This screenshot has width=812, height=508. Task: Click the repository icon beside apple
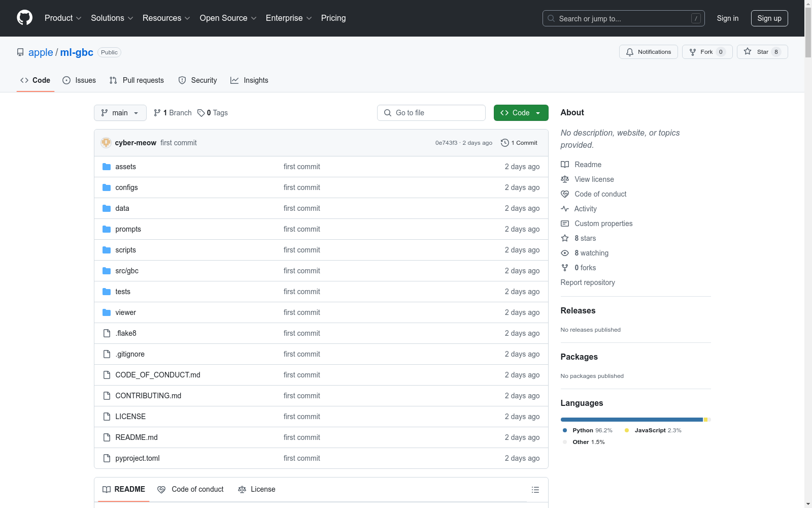(20, 52)
